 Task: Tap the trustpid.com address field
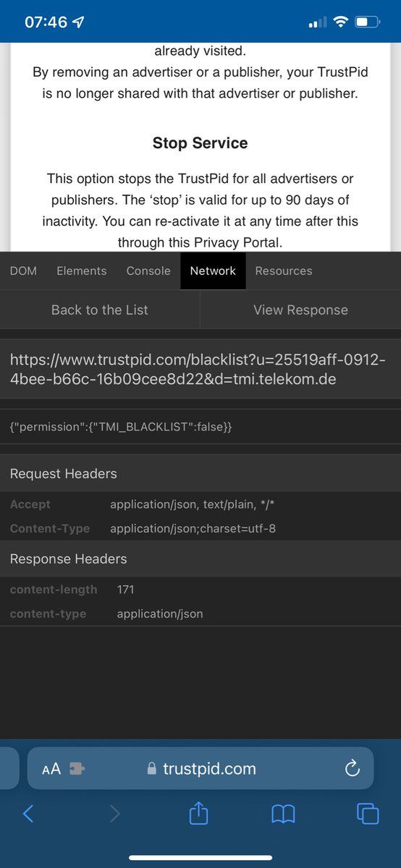pos(200,768)
